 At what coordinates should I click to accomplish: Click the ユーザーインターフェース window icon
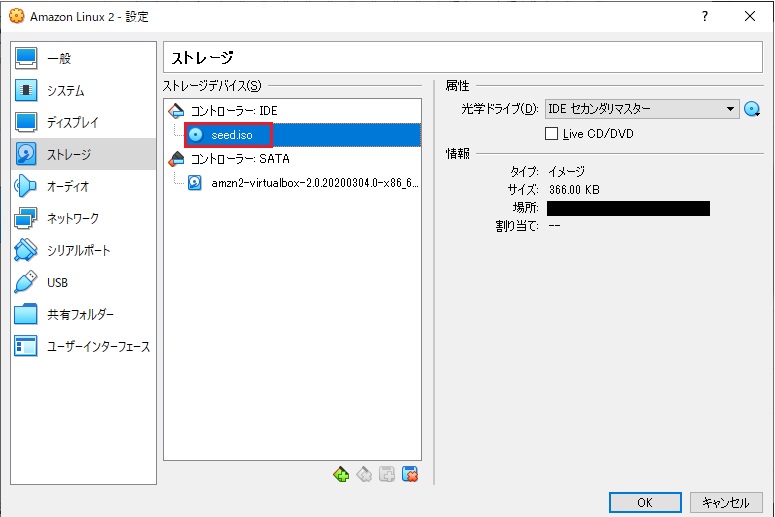pos(25,346)
